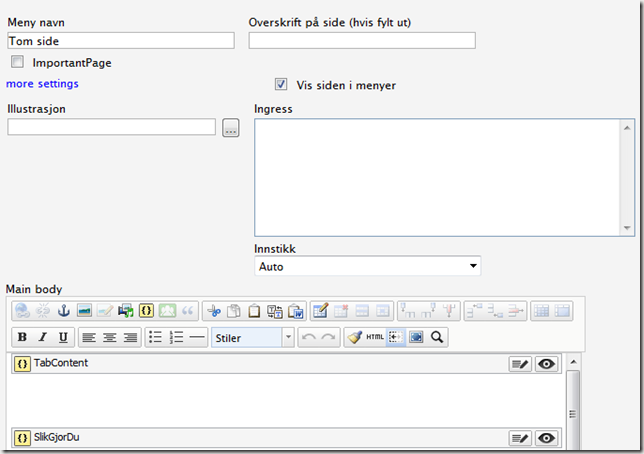
Task: Enable the ImportantPage checkbox
Action: tap(17, 63)
